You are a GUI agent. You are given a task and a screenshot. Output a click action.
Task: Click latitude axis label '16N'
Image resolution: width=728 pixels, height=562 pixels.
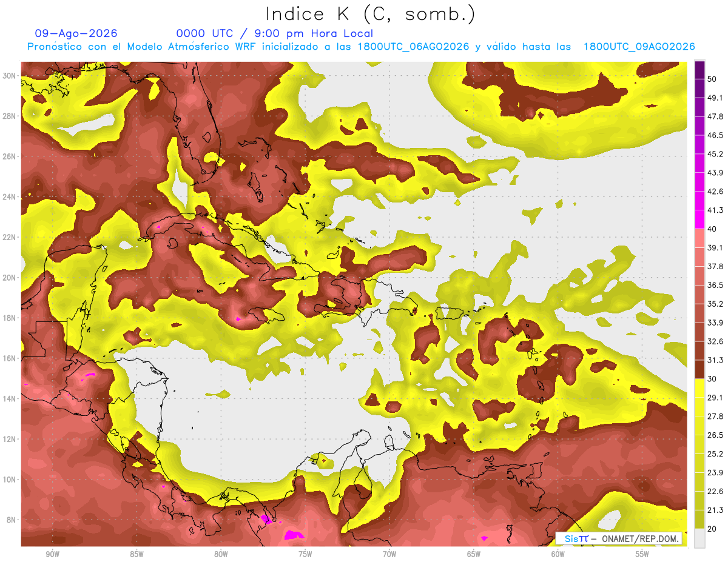click(x=9, y=358)
